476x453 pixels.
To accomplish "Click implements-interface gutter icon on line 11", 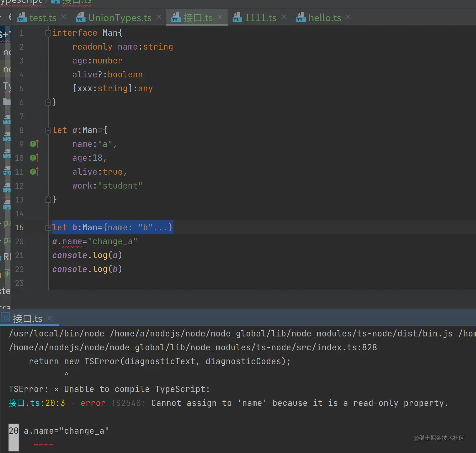I will (x=34, y=172).
